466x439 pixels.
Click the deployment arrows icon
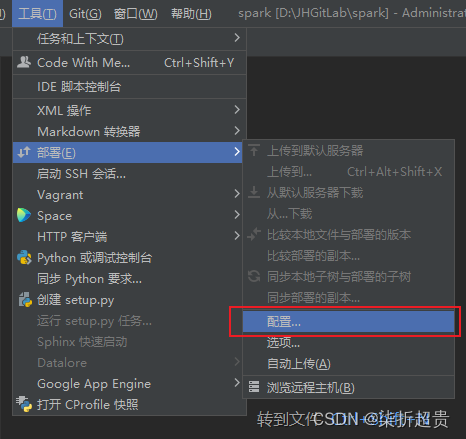[24, 152]
